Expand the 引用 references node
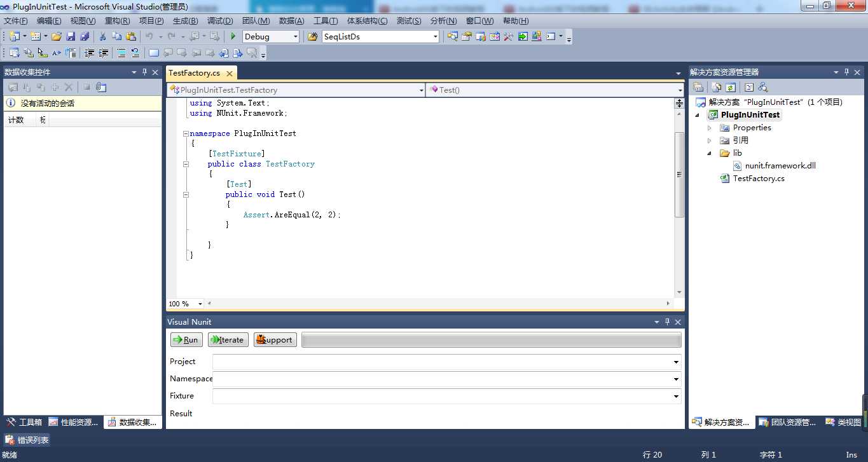 (710, 140)
